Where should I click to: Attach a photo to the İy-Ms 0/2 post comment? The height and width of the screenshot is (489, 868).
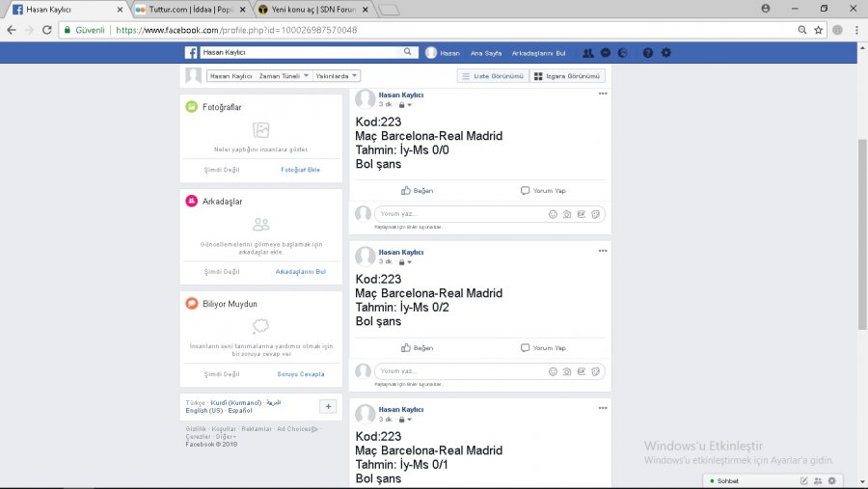[567, 371]
